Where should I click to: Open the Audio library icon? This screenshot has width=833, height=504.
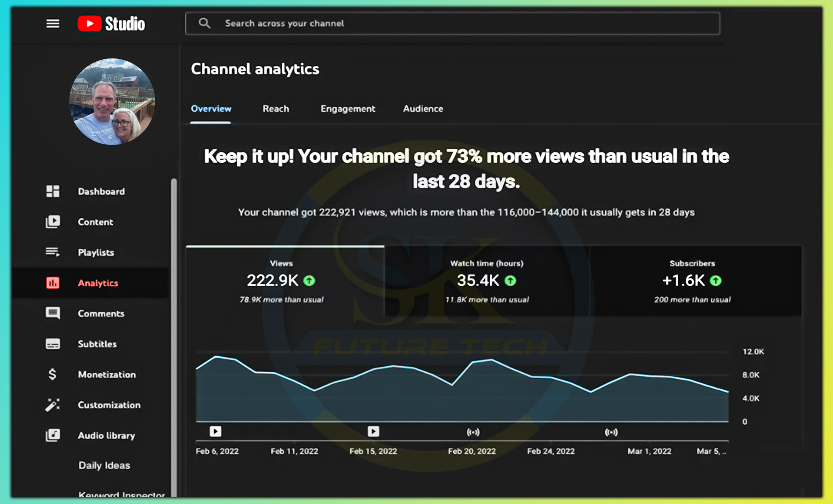coord(53,435)
